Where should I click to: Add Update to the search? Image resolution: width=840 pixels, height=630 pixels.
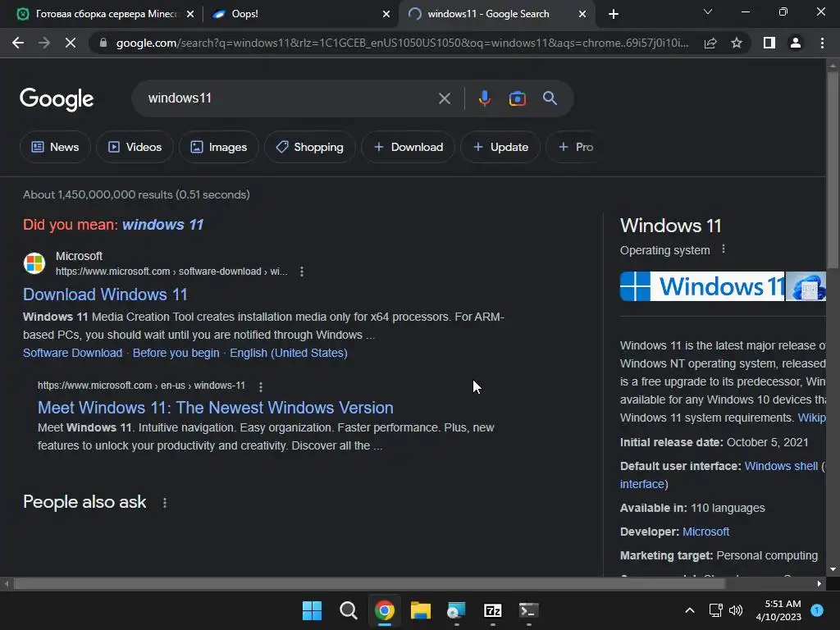tap(500, 147)
